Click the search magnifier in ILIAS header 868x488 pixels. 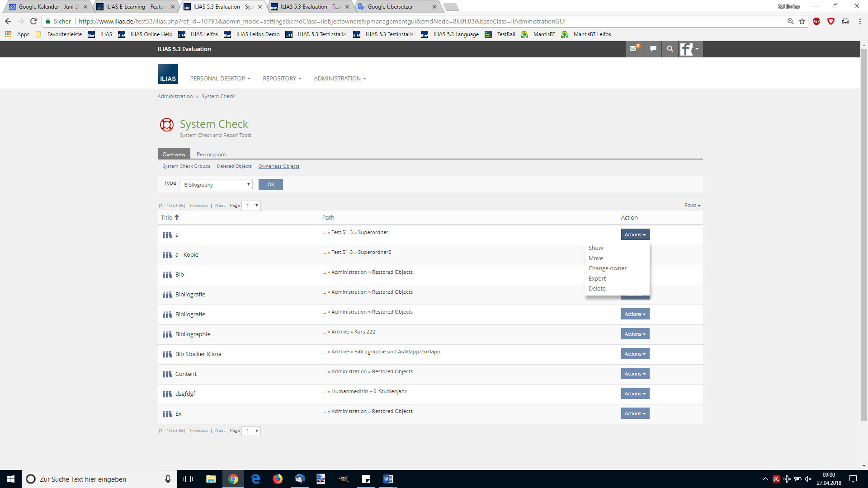tap(670, 49)
